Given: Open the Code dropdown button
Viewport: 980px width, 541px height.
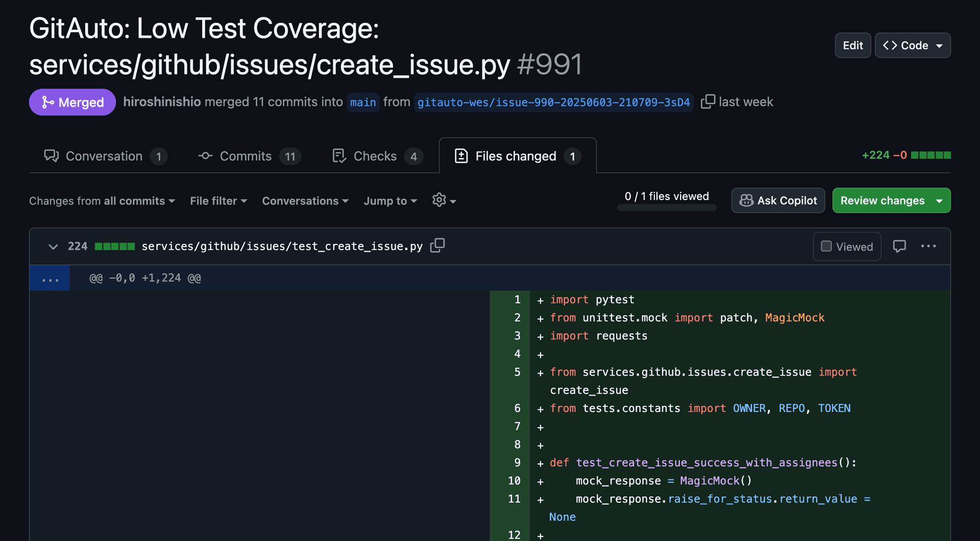Looking at the screenshot, I should point(913,45).
